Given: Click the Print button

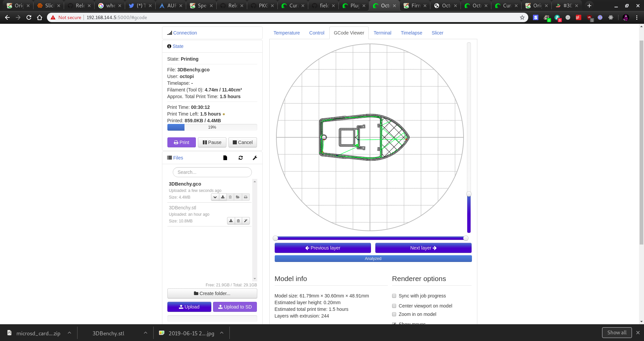Looking at the screenshot, I should coord(181,142).
